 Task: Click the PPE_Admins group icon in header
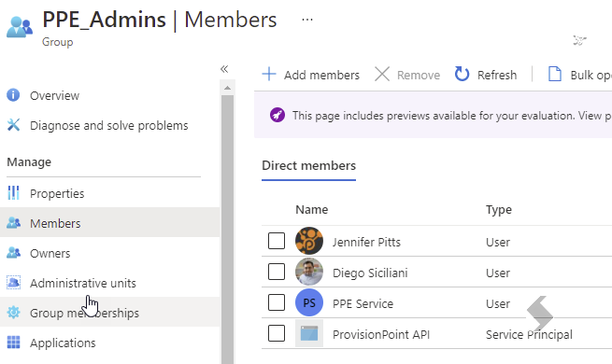20,27
